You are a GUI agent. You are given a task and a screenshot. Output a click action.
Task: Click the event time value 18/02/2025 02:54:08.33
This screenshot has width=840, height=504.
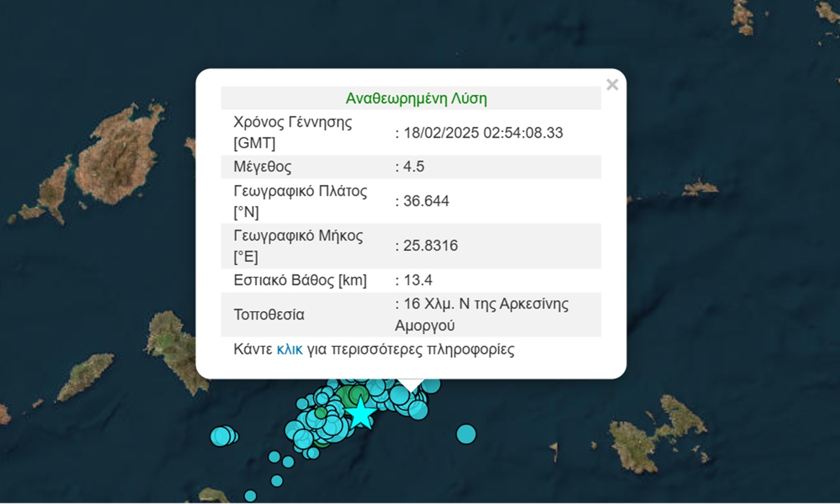pos(482,133)
